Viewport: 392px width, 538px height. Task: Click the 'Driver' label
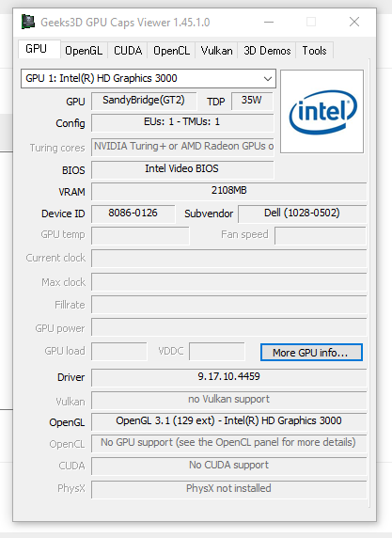(71, 377)
